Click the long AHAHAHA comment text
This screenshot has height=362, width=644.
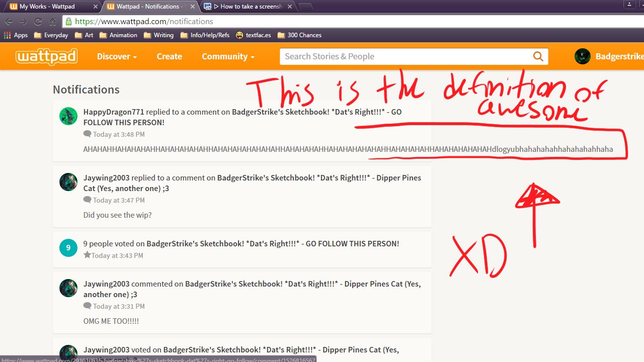pyautogui.click(x=348, y=149)
